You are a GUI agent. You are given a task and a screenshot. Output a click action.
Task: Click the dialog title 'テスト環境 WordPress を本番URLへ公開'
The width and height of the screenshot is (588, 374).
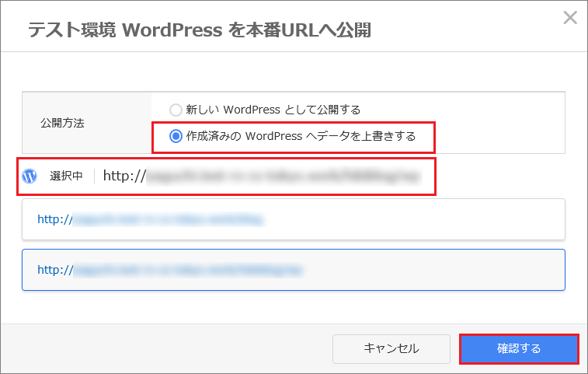coord(200,30)
